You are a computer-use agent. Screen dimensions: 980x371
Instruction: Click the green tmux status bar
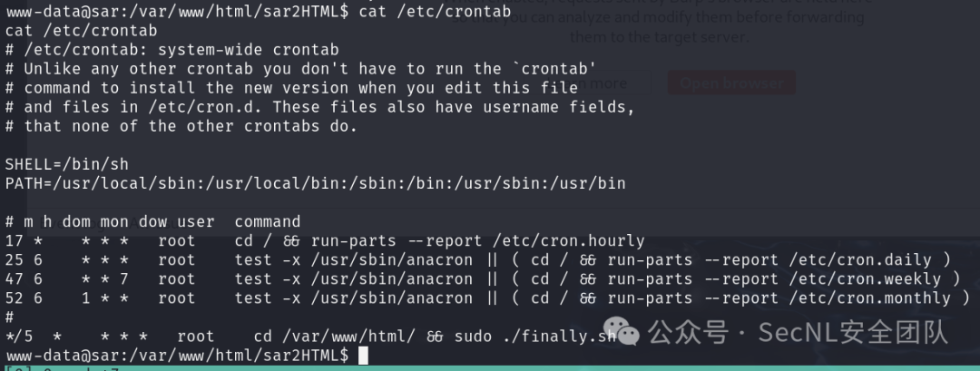point(490,368)
